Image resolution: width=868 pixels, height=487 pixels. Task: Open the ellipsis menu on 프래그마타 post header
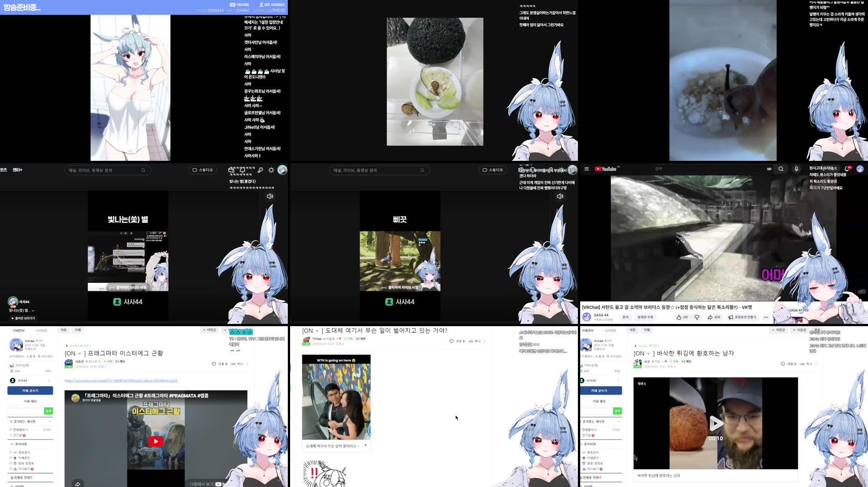pos(247,364)
